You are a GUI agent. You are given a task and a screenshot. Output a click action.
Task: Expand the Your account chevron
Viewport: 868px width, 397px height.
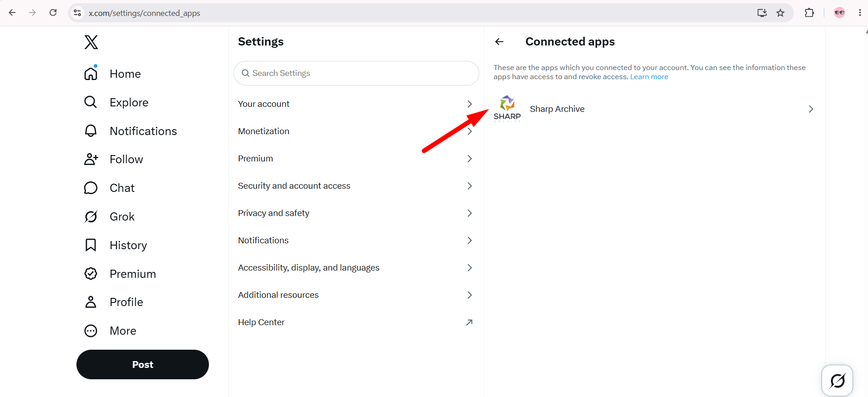(x=470, y=104)
